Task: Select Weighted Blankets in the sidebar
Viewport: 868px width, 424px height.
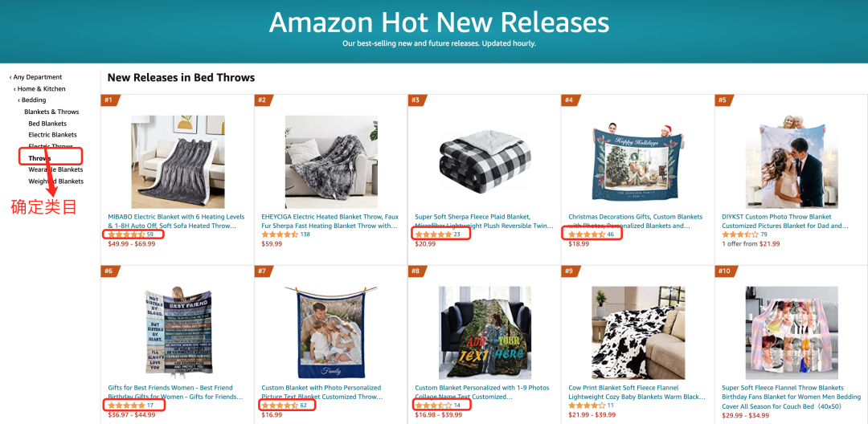Action: pyautogui.click(x=55, y=181)
